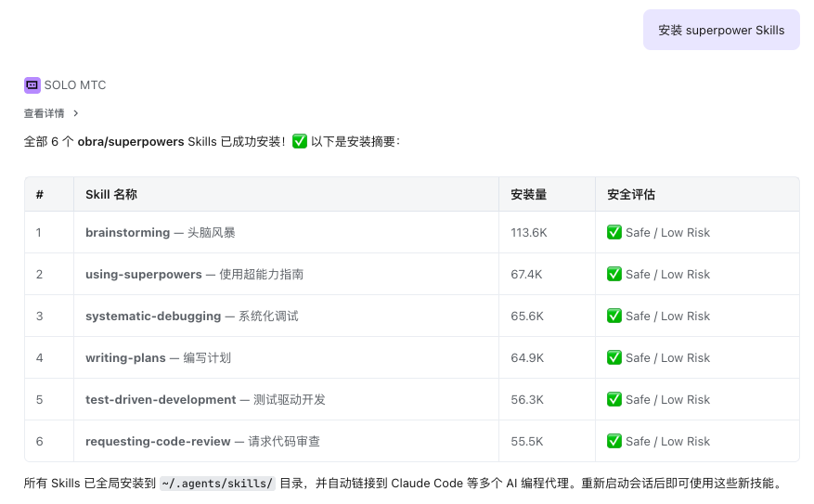Click the 64.9K install count
The width and height of the screenshot is (814, 504).
tap(527, 357)
